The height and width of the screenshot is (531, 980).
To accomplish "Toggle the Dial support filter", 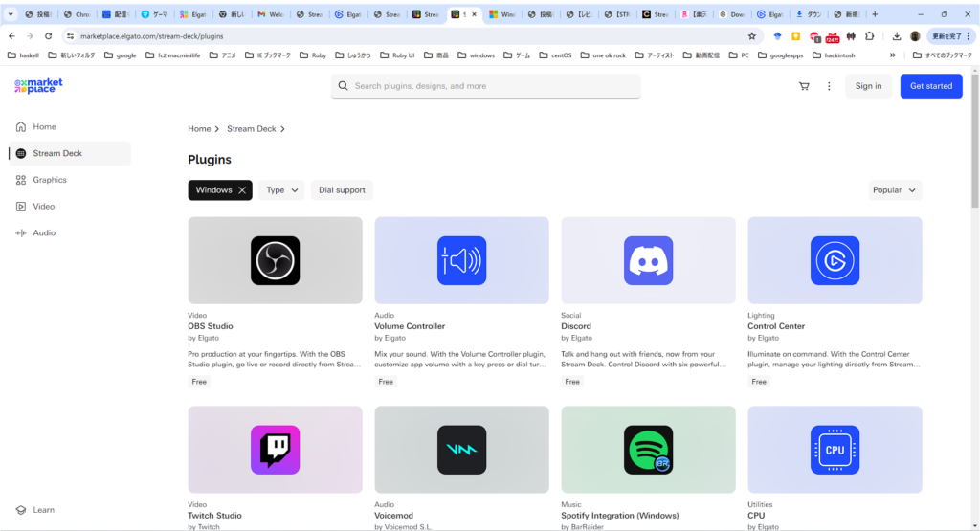I will [x=342, y=189].
